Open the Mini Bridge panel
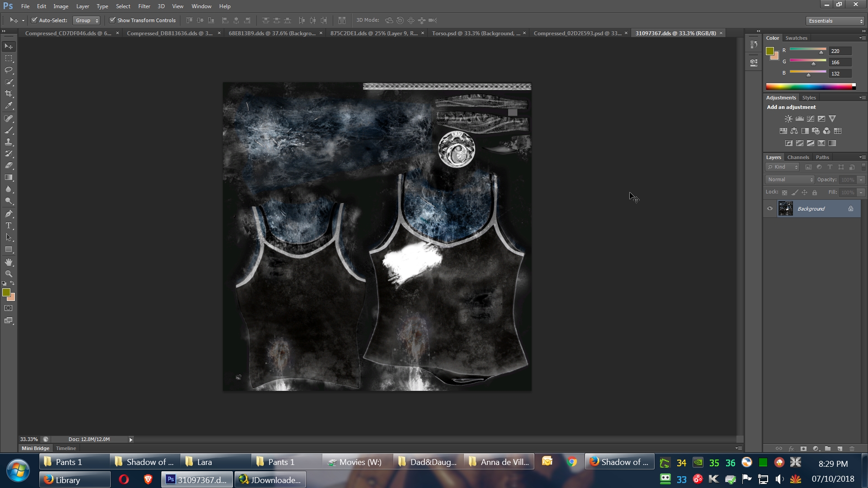 35,448
